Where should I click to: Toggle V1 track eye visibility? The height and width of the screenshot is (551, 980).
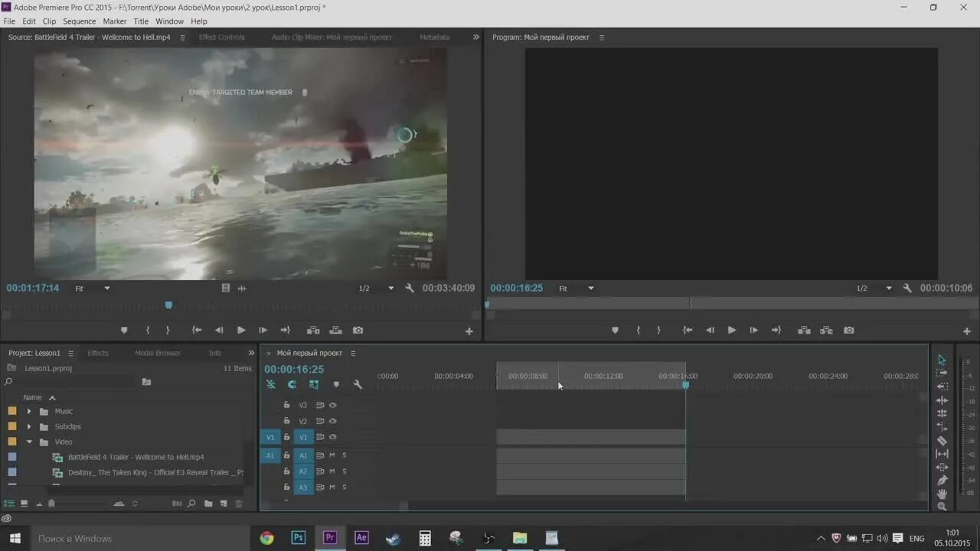point(333,437)
